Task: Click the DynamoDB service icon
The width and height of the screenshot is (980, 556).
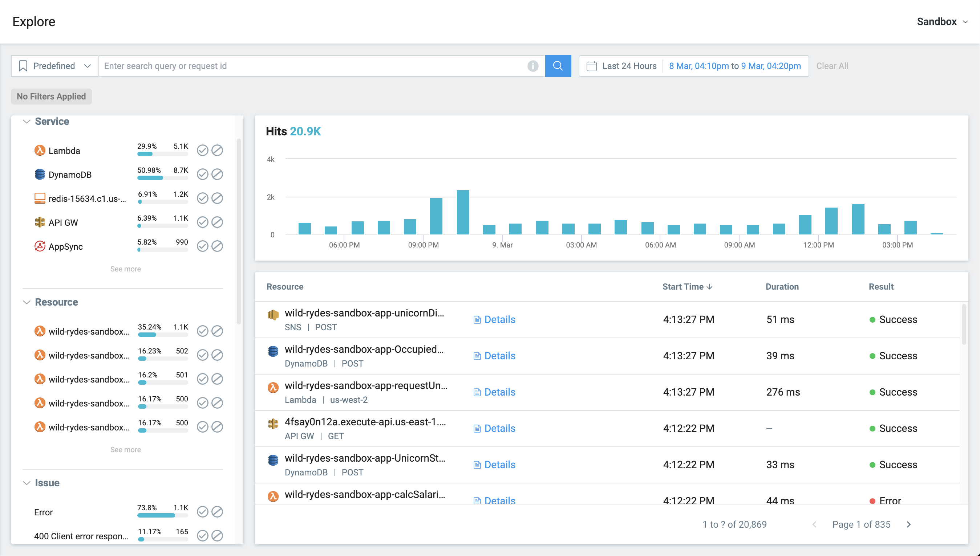Action: (40, 175)
